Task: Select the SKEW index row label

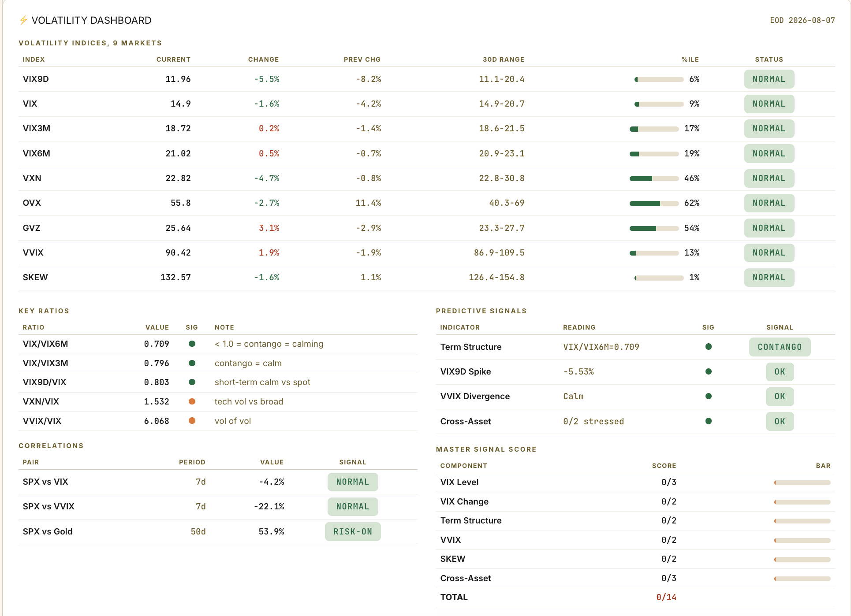Action: pos(35,277)
